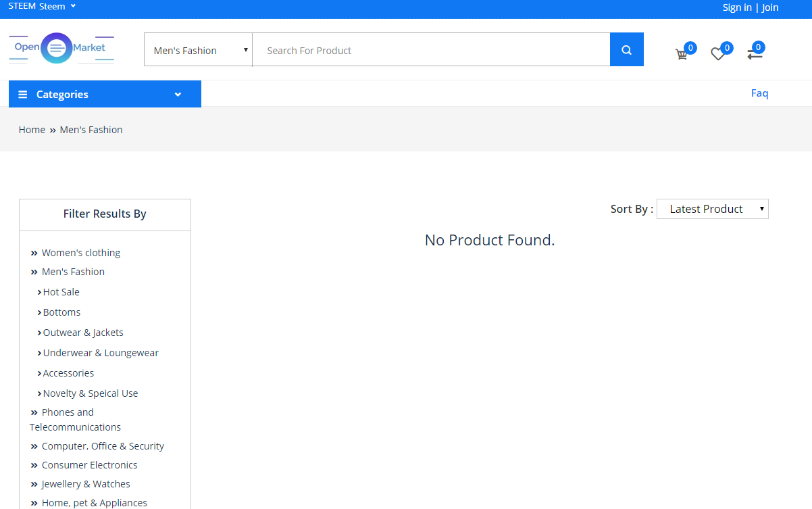This screenshot has width=812, height=509.
Task: Select Jewellery & Watches filter category
Action: (86, 484)
